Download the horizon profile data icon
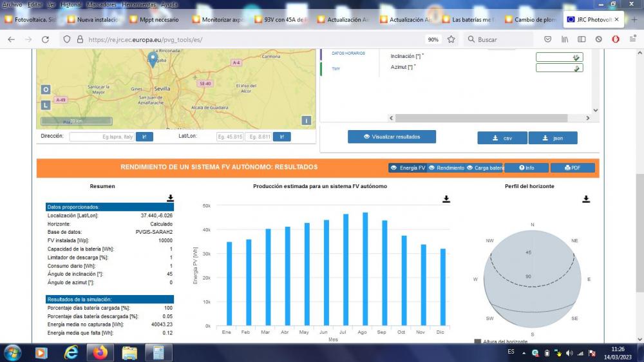 (x=586, y=199)
